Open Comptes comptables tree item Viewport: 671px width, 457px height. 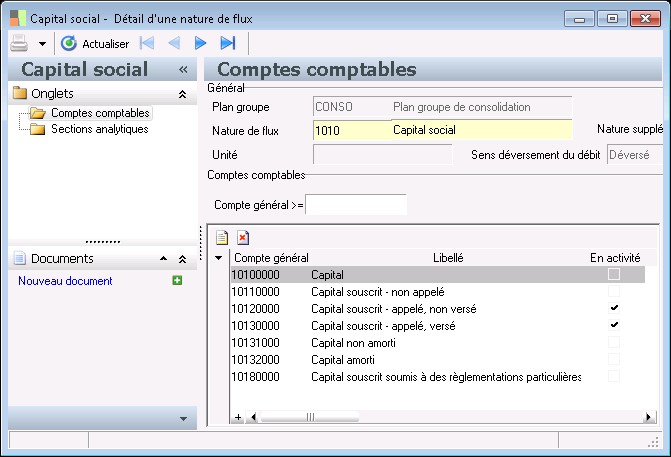[x=100, y=113]
